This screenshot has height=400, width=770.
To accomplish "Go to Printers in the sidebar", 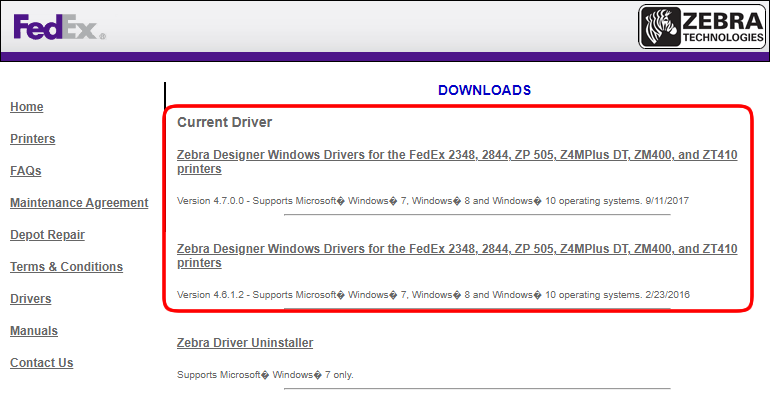I will click(x=32, y=139).
